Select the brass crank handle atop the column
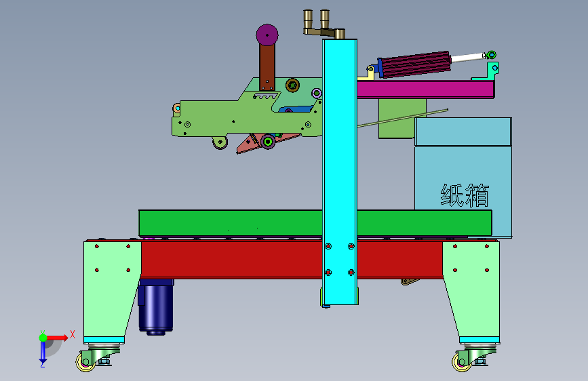588x381 pixels. click(324, 24)
